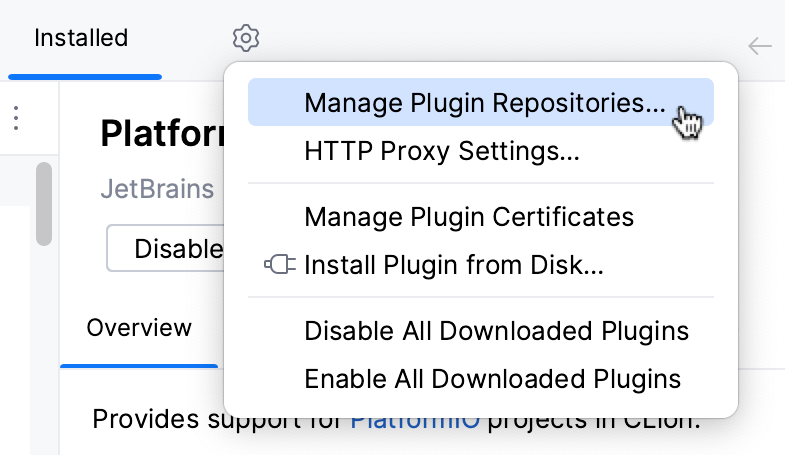785x455 pixels.
Task: Choose Enable All Downloaded Plugins
Action: click(492, 379)
